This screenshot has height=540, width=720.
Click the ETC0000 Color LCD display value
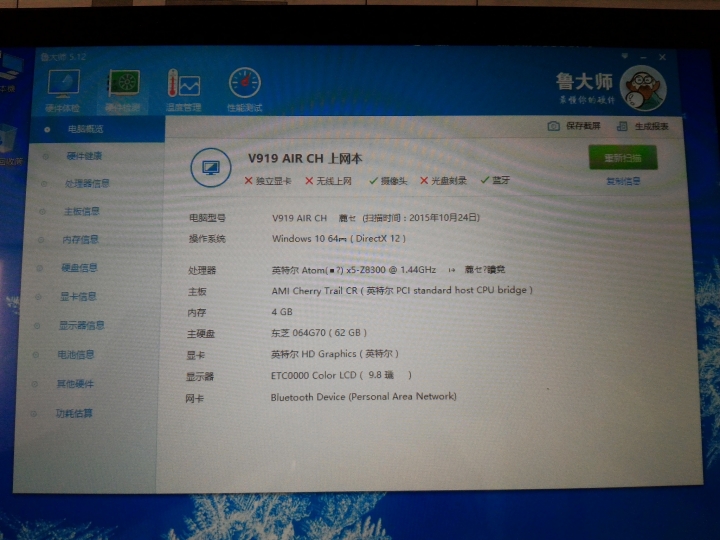click(x=341, y=375)
